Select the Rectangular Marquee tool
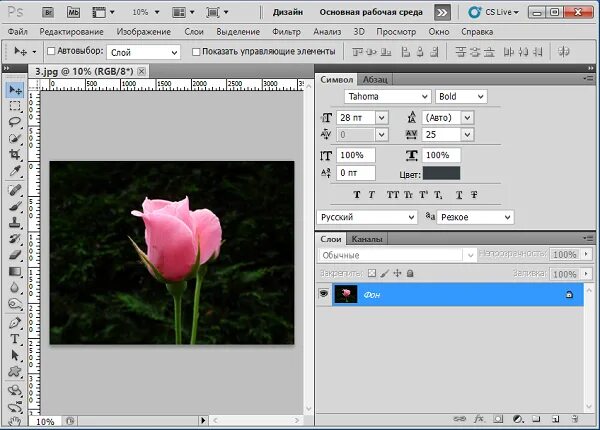This screenshot has width=600, height=430. click(x=15, y=106)
